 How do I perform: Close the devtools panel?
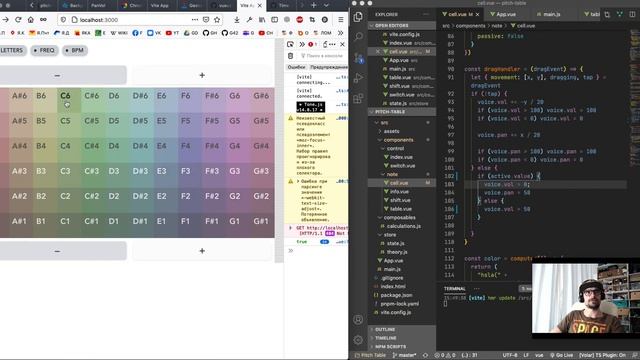(342, 44)
